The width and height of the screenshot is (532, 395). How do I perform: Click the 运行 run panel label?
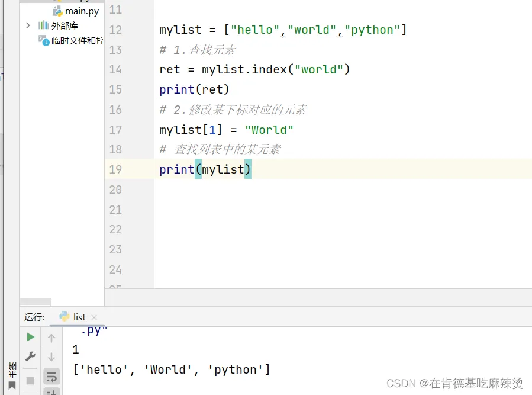(34, 317)
